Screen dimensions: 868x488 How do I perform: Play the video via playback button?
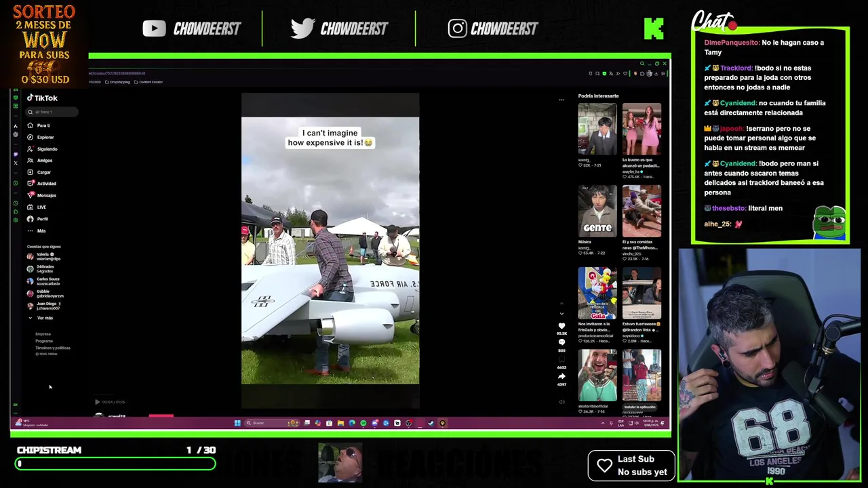click(97, 402)
